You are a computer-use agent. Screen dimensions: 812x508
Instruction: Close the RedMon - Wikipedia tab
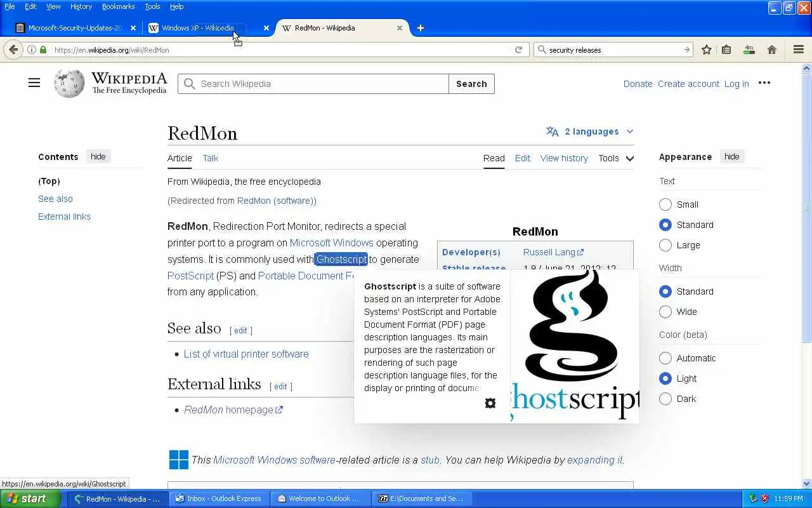(x=399, y=28)
